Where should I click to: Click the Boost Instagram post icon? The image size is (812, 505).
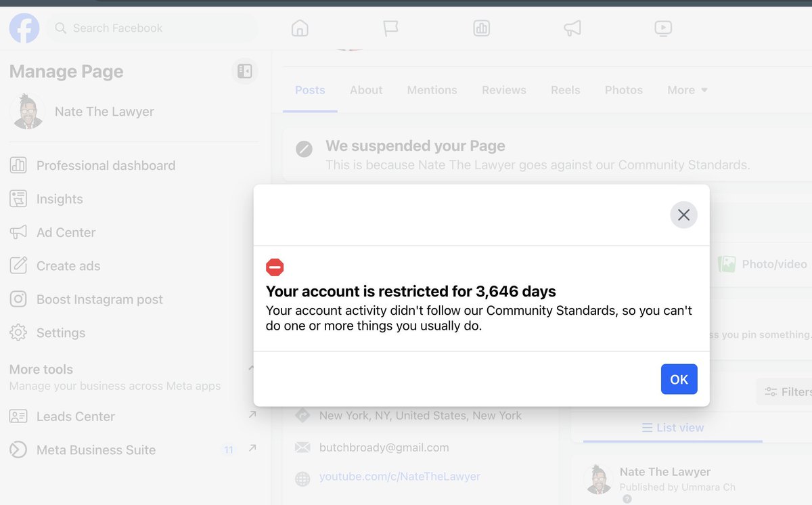point(18,299)
